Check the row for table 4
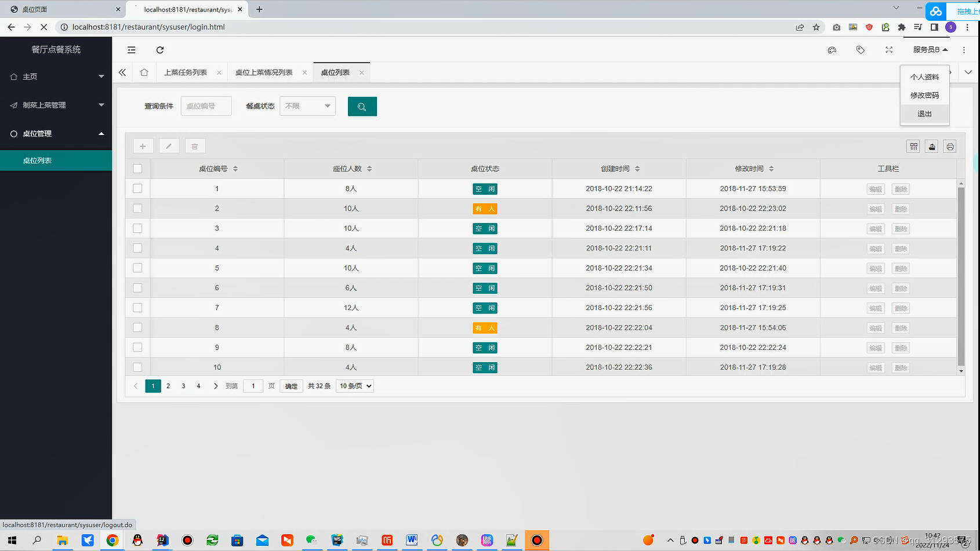Screen dimensions: 980x551 tap(137, 248)
